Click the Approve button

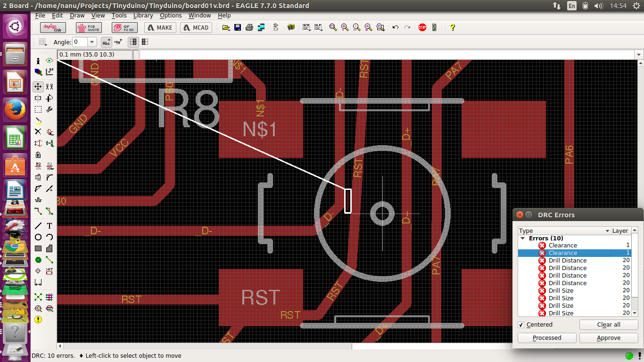[608, 338]
